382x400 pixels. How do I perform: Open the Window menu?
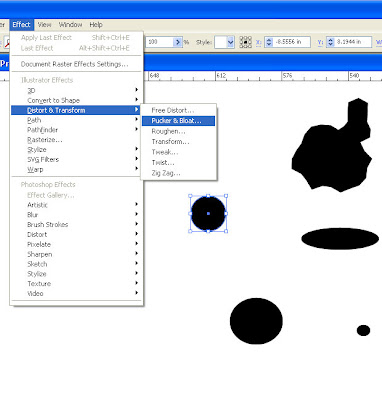(70, 25)
